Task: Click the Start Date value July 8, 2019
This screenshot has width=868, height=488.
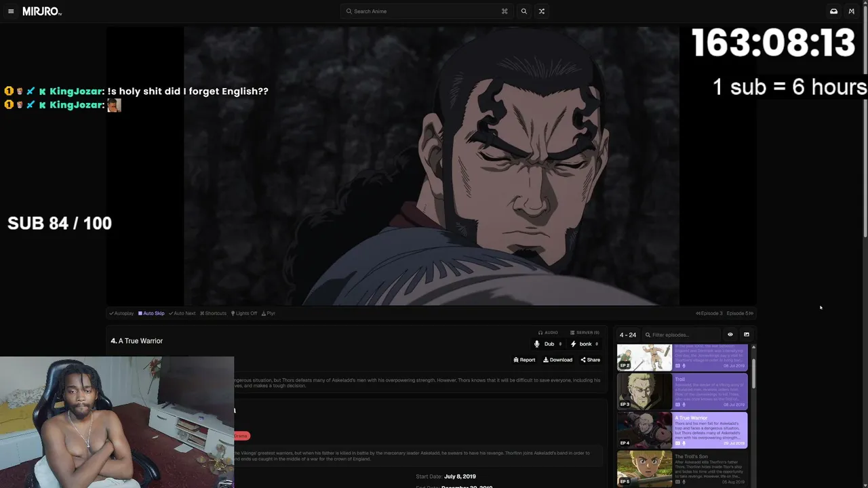Action: (460, 476)
